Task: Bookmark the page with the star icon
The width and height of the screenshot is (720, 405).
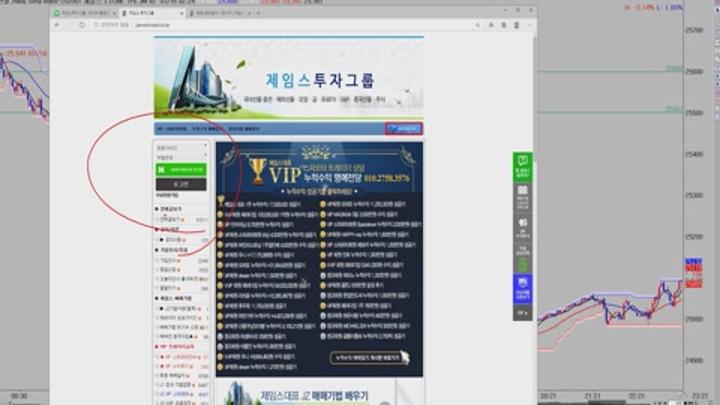Action: point(478,25)
